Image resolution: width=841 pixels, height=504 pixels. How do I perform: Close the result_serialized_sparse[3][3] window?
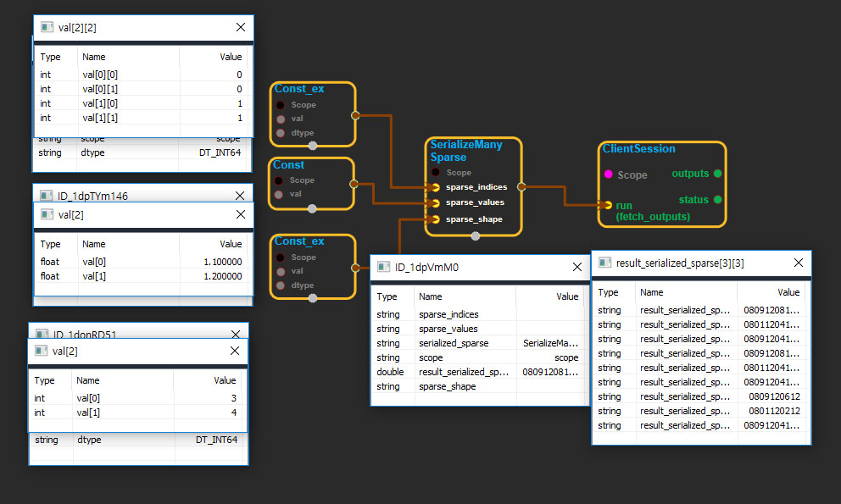[798, 263]
